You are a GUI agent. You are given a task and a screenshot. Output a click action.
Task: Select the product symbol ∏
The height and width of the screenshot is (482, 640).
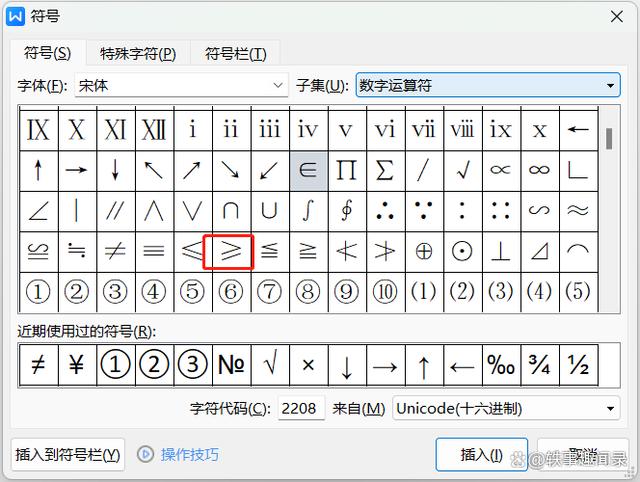[x=347, y=171]
